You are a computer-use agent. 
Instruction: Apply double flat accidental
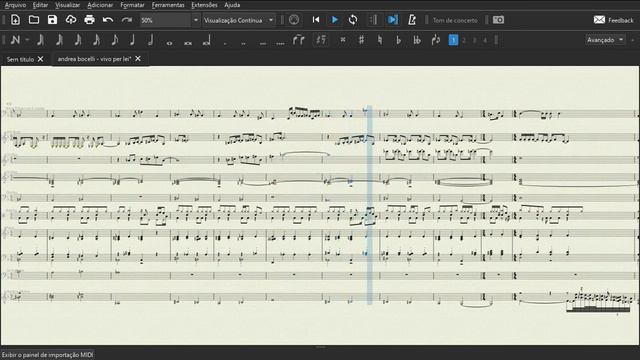(x=417, y=40)
